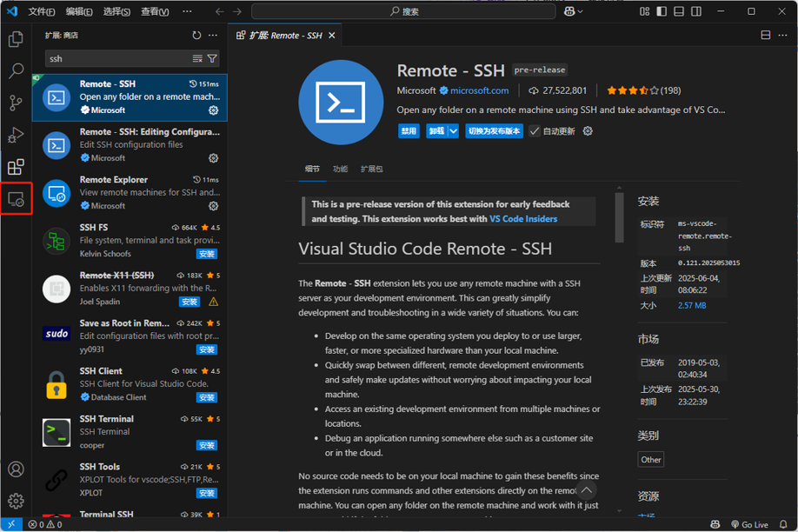Switch to the 扩展包 tab
The height and width of the screenshot is (532, 798).
(x=371, y=169)
